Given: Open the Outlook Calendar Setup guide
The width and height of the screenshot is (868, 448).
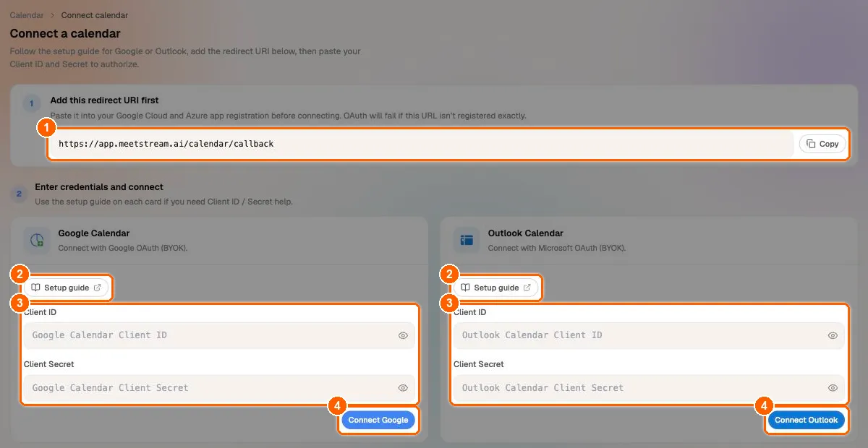Looking at the screenshot, I should point(496,288).
